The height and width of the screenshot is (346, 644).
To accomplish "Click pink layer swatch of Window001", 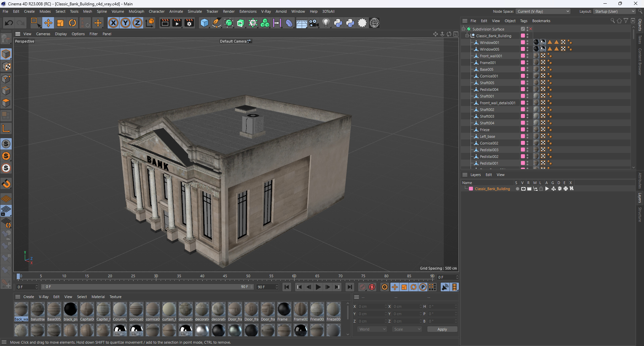I will tap(523, 42).
